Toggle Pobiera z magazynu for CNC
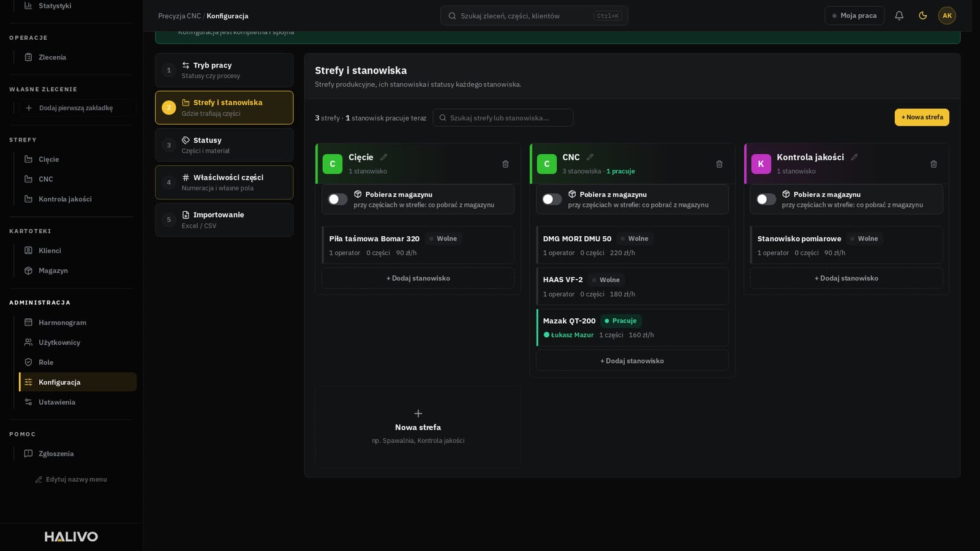Screen dimensions: 980x551 (552, 200)
